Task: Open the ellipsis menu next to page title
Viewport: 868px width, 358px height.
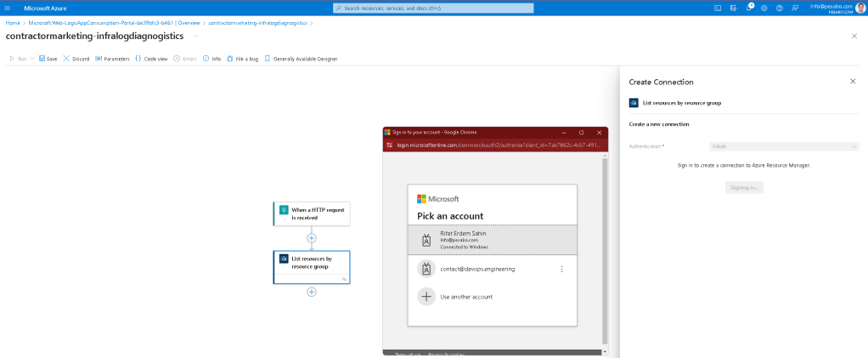Action: click(x=195, y=36)
